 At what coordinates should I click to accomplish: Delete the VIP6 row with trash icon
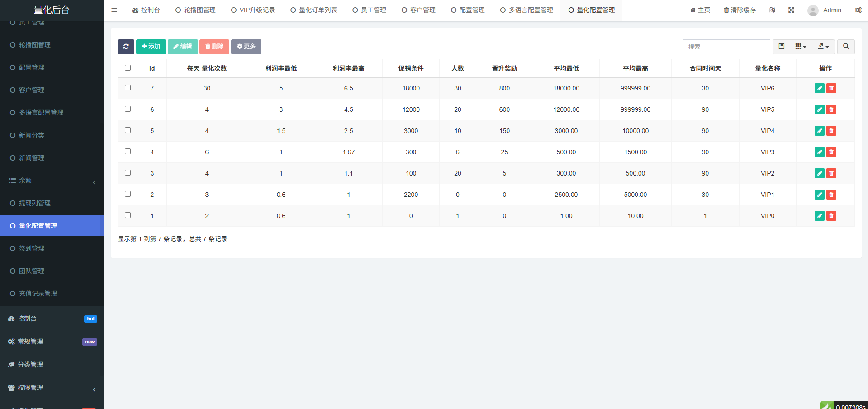[831, 88]
